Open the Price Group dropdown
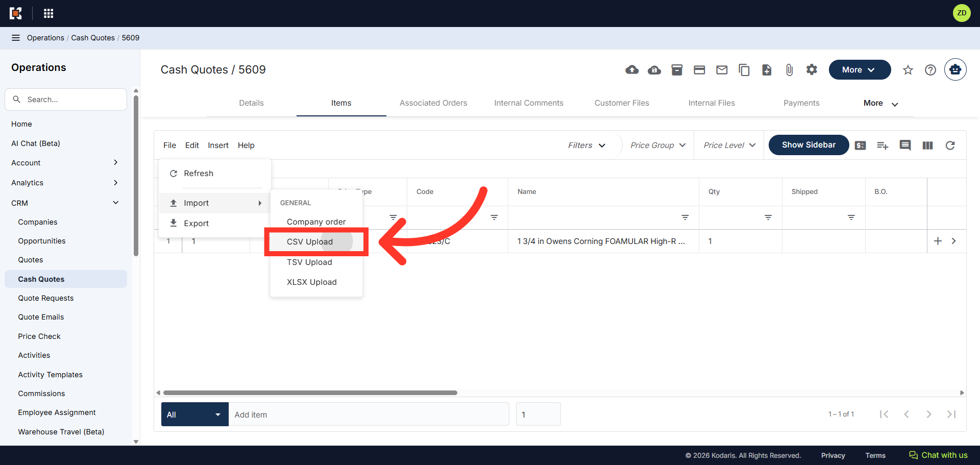 coord(658,145)
